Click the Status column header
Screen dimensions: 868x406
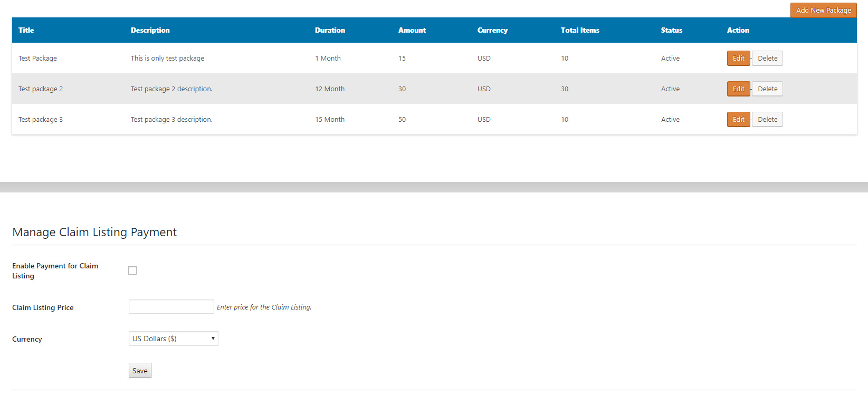coord(671,30)
